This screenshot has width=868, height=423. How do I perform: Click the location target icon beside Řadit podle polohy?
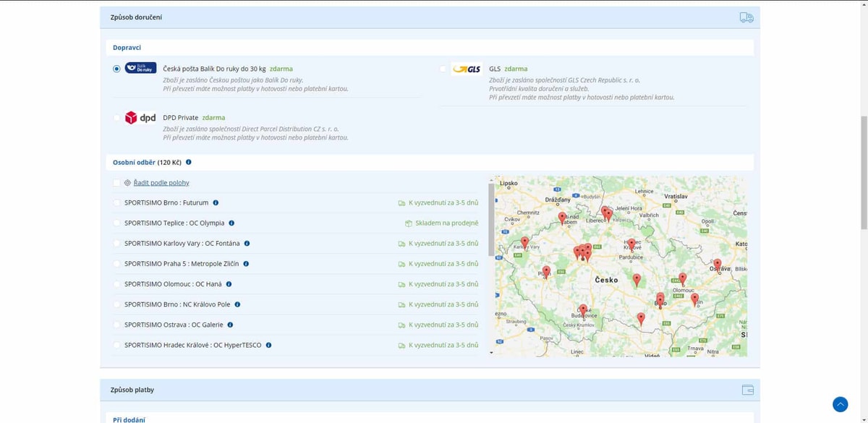pos(127,183)
